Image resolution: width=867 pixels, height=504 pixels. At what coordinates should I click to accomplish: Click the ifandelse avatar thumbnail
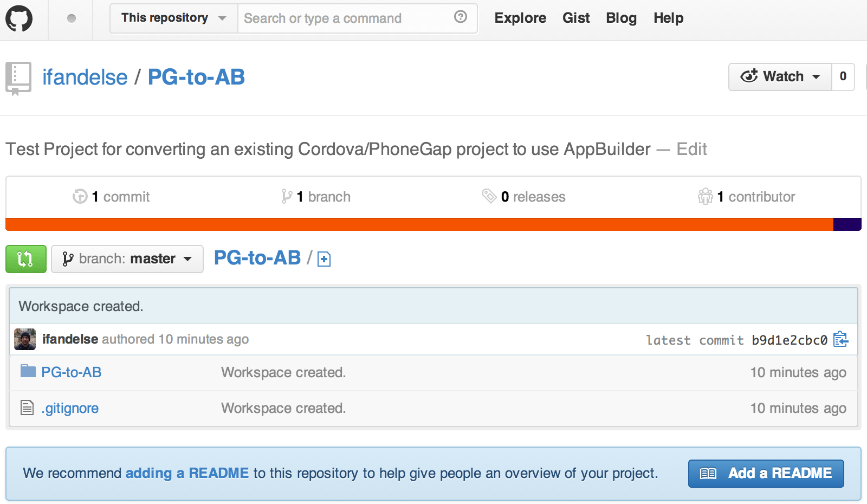point(25,339)
